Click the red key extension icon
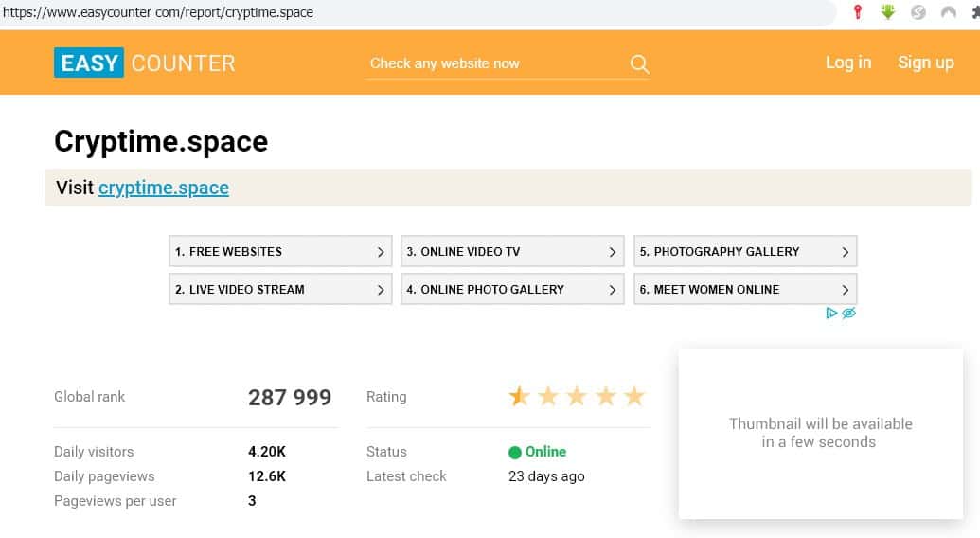Viewport: 980px width, 538px height. pos(858,12)
